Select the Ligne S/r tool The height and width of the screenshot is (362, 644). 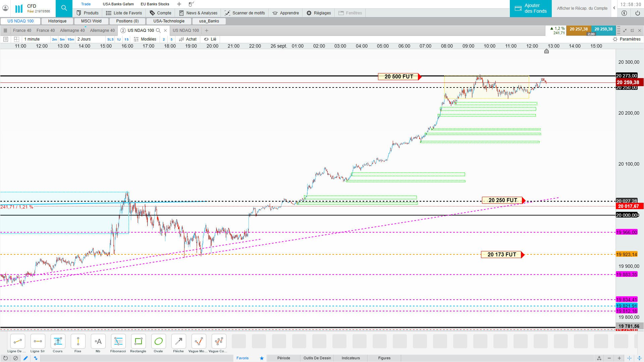coord(38,342)
